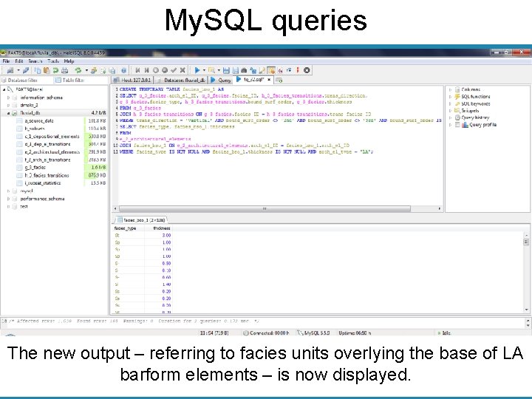
Task: Click the red exclamation toolbar icon
Action: point(298,70)
